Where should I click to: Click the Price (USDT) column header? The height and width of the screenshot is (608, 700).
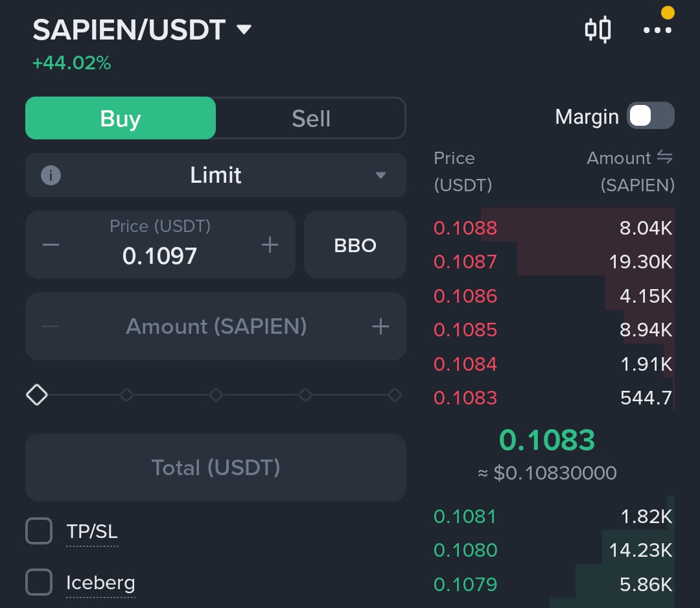point(463,171)
